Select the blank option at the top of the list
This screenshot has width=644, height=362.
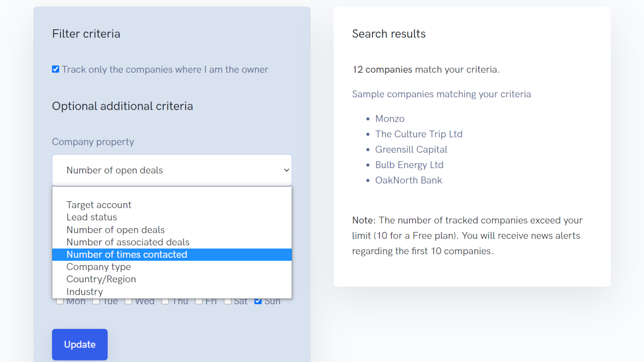tap(172, 193)
